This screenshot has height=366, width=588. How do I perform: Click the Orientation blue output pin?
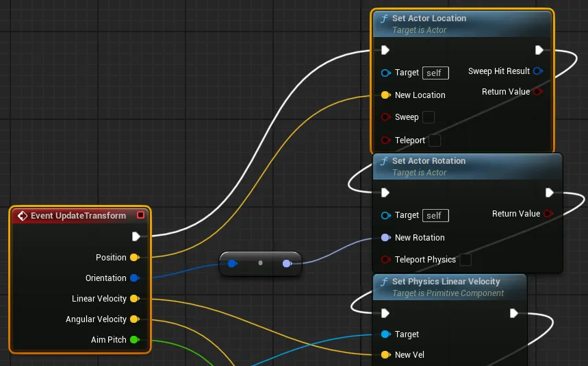(x=134, y=278)
